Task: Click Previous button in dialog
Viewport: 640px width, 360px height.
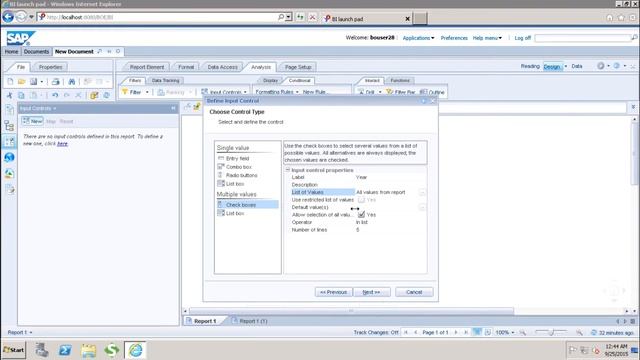Action: click(333, 292)
